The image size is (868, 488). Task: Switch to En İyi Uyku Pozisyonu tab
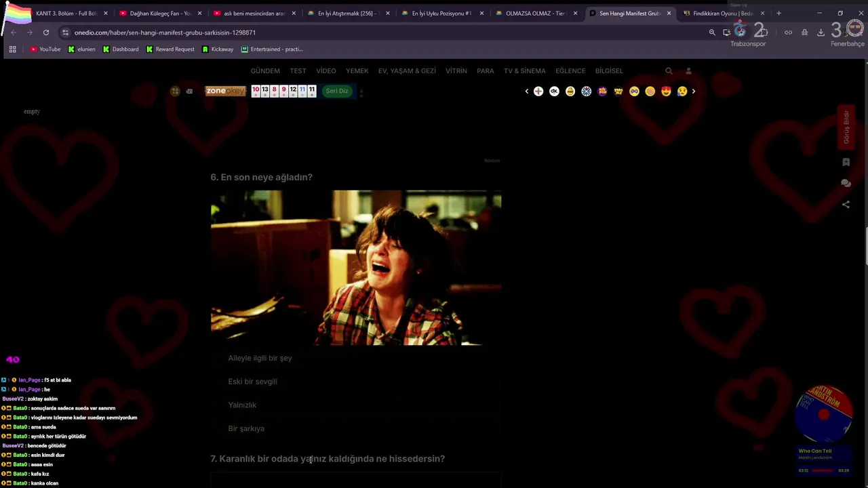click(x=442, y=13)
